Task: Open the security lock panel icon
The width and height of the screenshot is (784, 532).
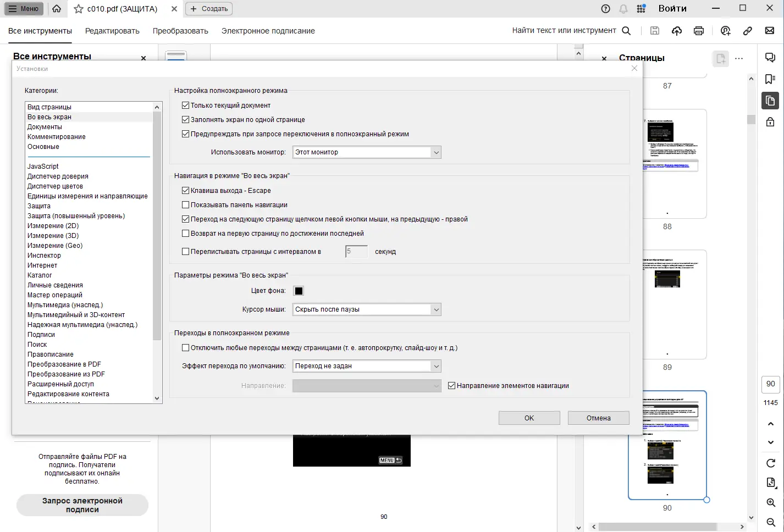Action: tap(770, 121)
